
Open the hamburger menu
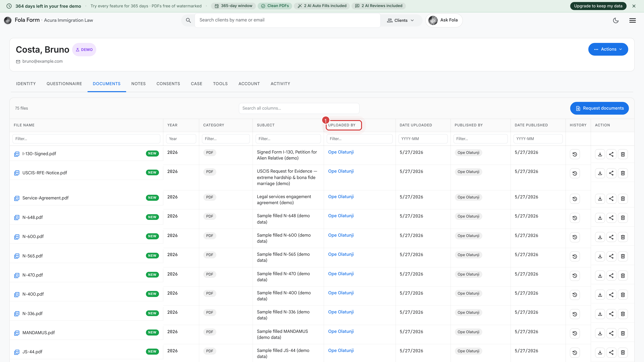(632, 20)
